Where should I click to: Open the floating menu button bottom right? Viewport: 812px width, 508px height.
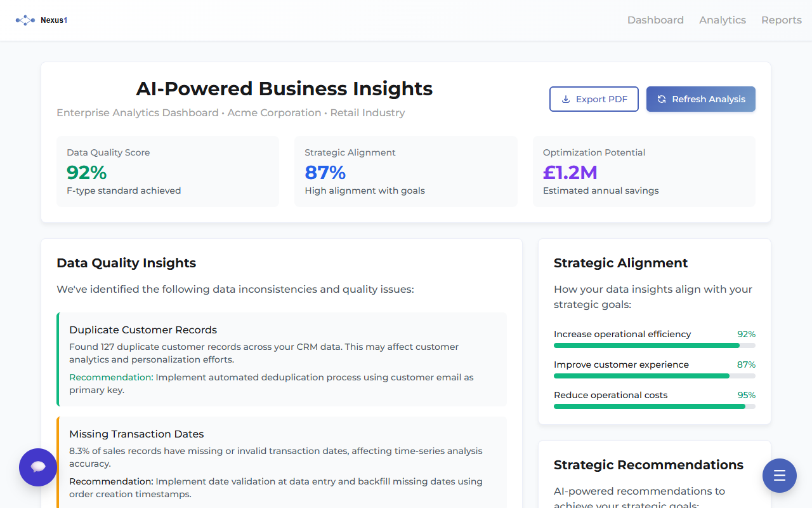779,475
